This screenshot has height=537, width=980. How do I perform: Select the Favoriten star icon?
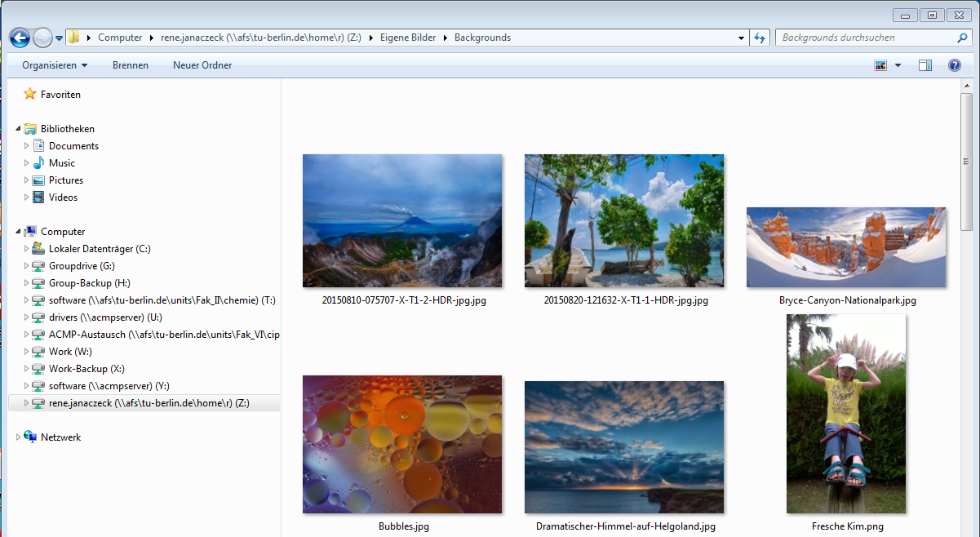pyautogui.click(x=30, y=95)
